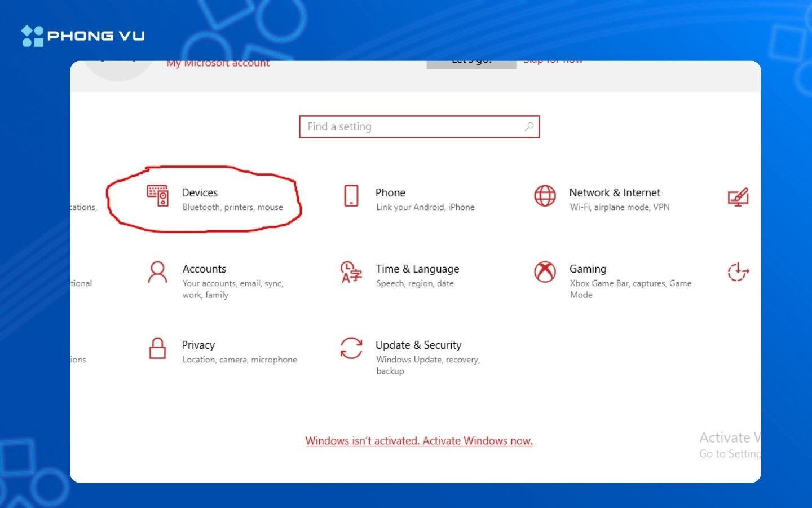Screen dimensions: 812x508
Task: Click the "Wi-Fi, airplane mode, VPN" description
Action: coord(620,207)
